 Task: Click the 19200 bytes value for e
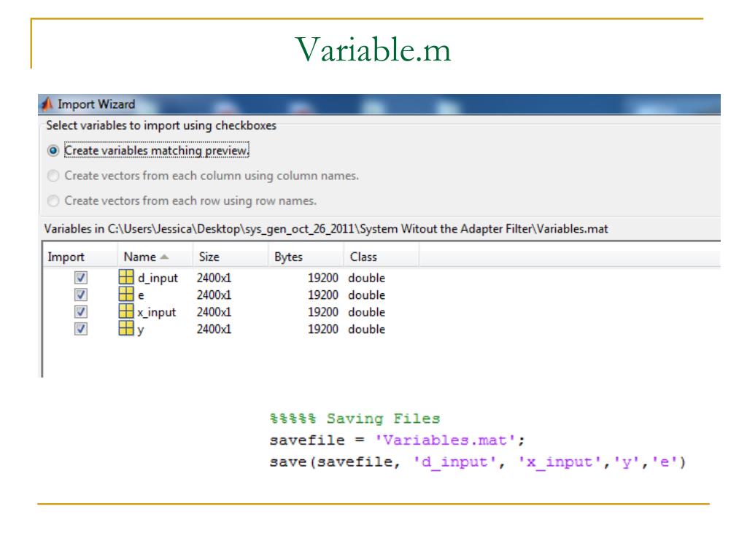(323, 295)
